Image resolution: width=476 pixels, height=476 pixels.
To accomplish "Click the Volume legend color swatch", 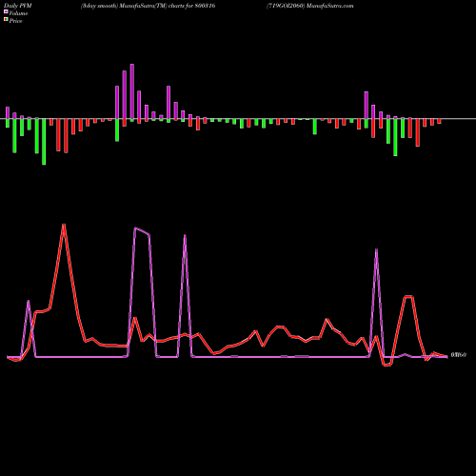I will (6, 12).
